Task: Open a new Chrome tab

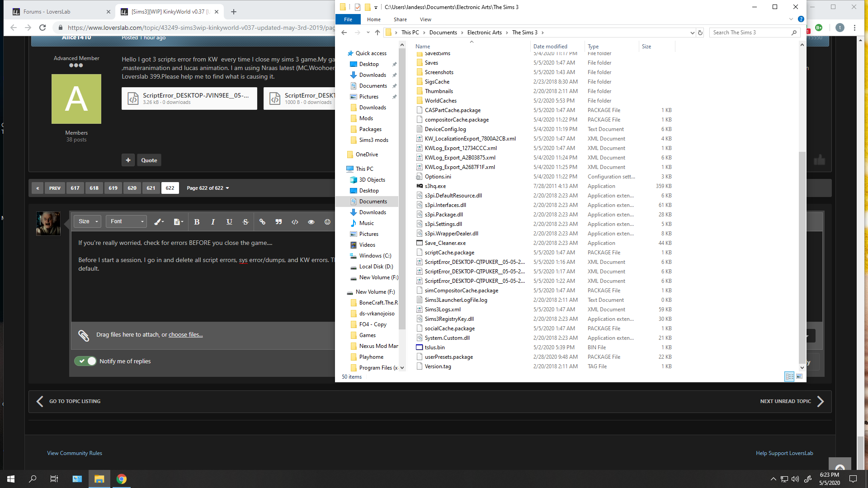Action: click(234, 12)
